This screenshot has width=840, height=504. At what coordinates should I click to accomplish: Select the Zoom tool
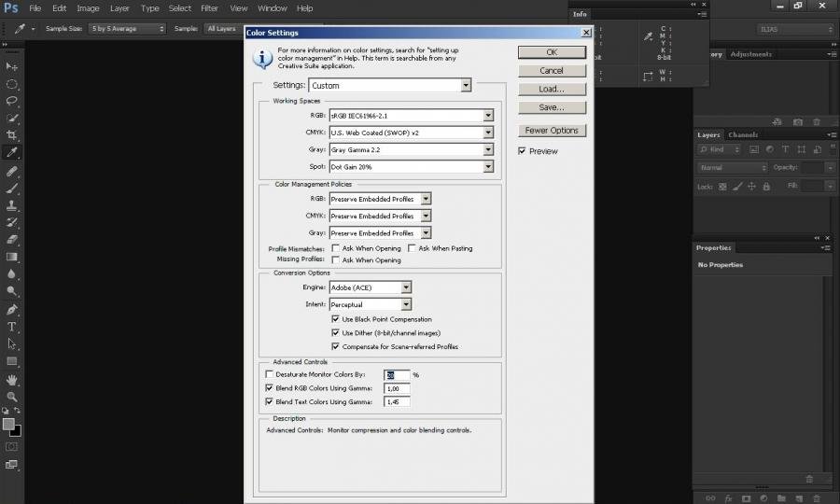point(12,397)
